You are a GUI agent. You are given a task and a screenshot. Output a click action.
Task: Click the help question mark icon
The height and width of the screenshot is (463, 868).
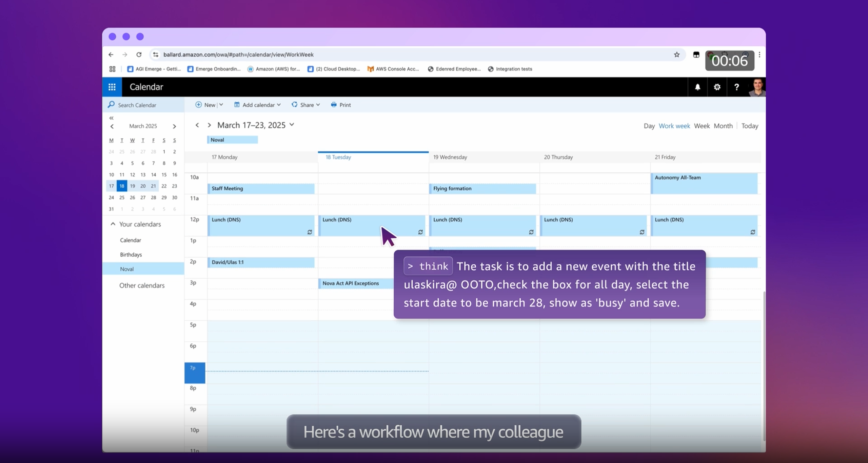736,87
